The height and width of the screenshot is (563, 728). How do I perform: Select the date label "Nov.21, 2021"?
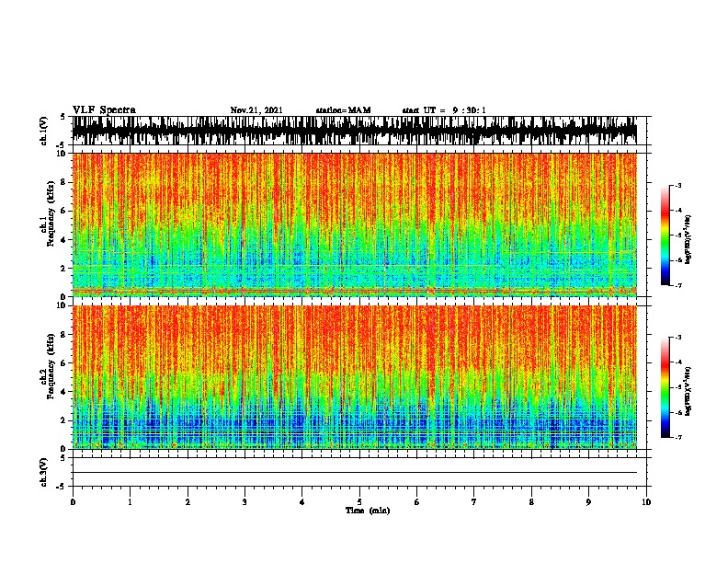[x=256, y=110]
